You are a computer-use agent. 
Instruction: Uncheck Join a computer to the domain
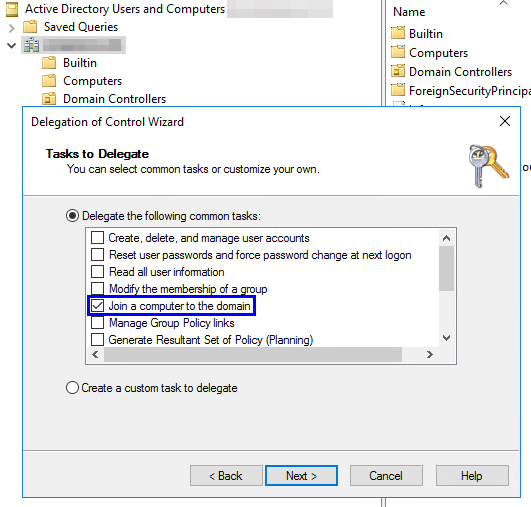(x=98, y=306)
